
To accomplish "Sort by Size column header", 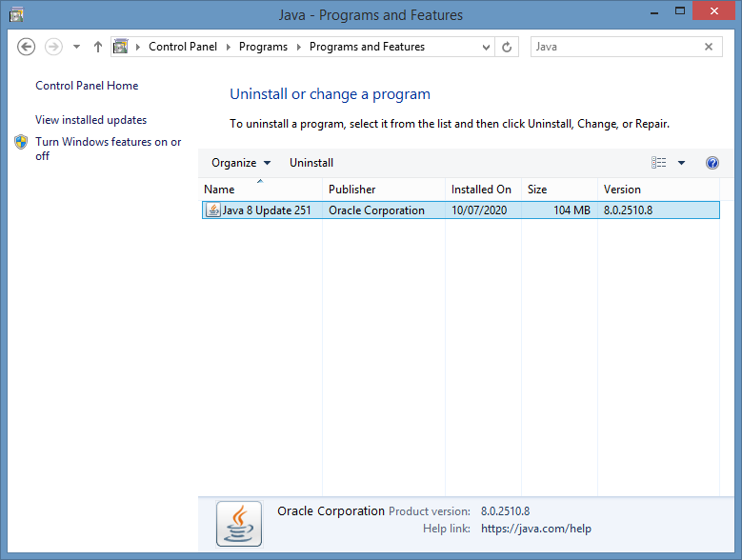I will (x=559, y=190).
